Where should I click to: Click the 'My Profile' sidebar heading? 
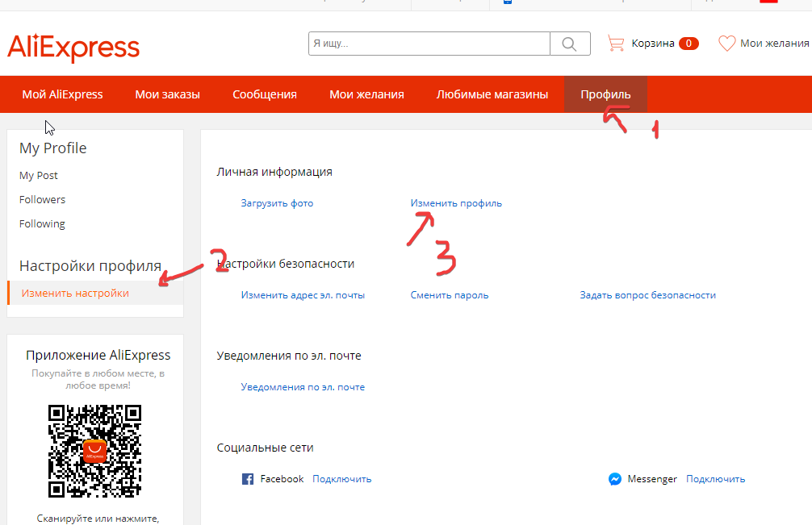pos(52,148)
